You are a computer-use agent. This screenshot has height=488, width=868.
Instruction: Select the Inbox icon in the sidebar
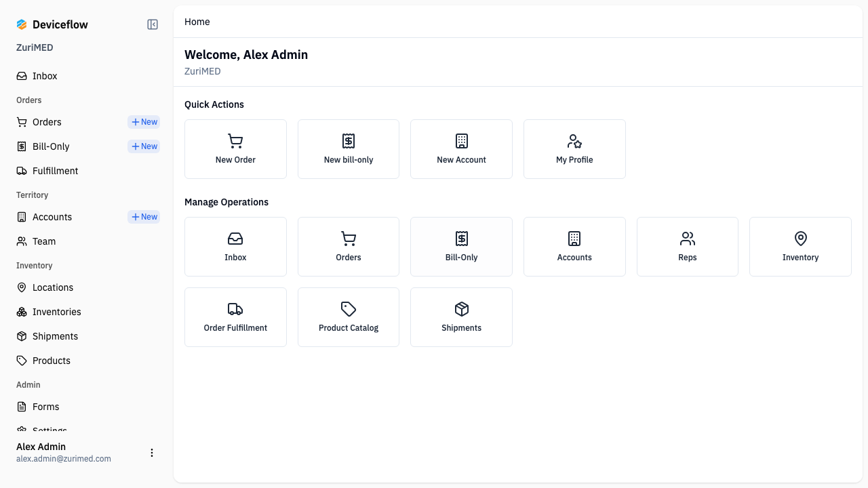click(21, 76)
